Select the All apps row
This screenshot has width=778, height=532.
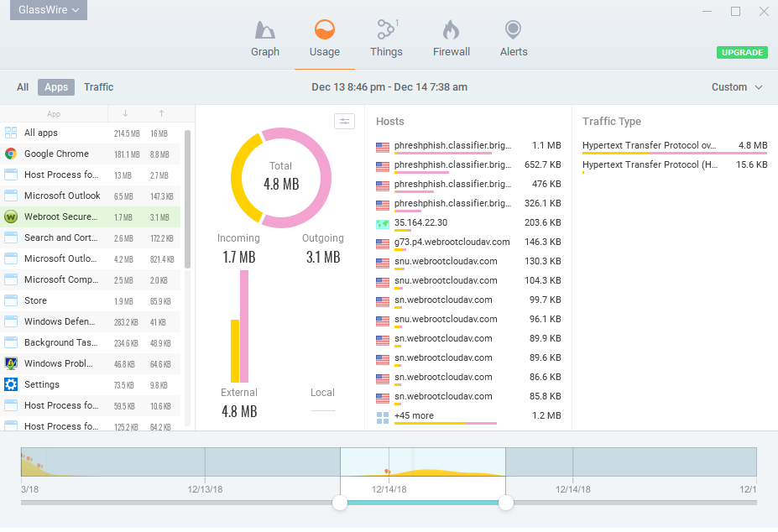91,133
